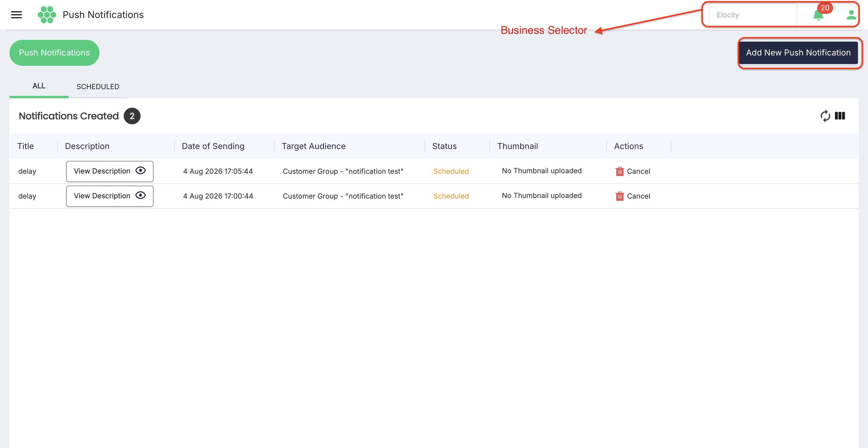Image resolution: width=868 pixels, height=448 pixels.
Task: Click the Notifications Created count badge
Action: pos(132,116)
